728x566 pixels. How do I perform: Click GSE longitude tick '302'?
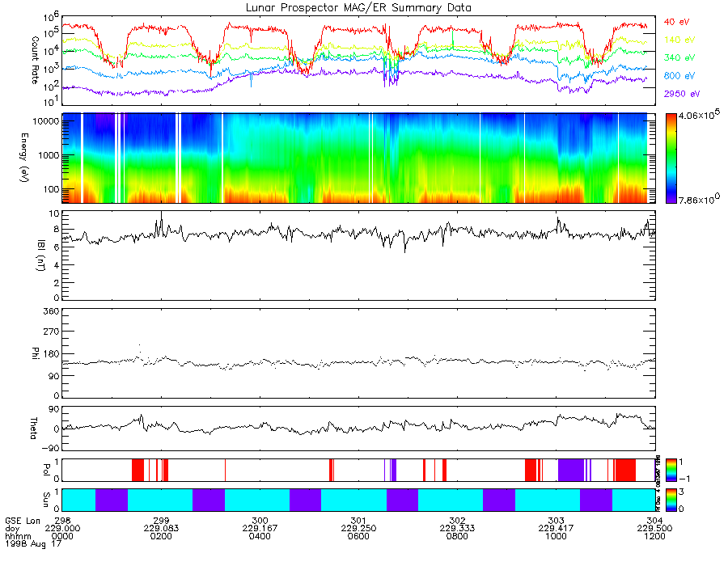click(x=457, y=521)
